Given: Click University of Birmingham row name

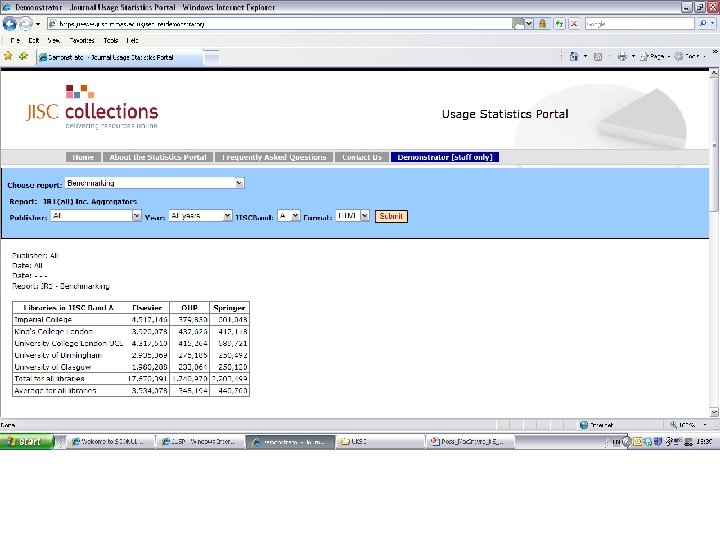Looking at the screenshot, I should (58, 355).
